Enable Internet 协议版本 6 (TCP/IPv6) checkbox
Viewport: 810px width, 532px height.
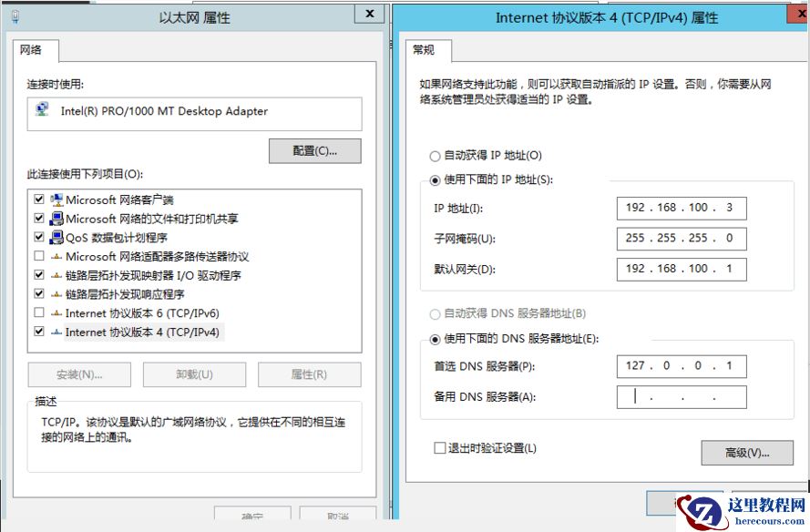[39, 312]
